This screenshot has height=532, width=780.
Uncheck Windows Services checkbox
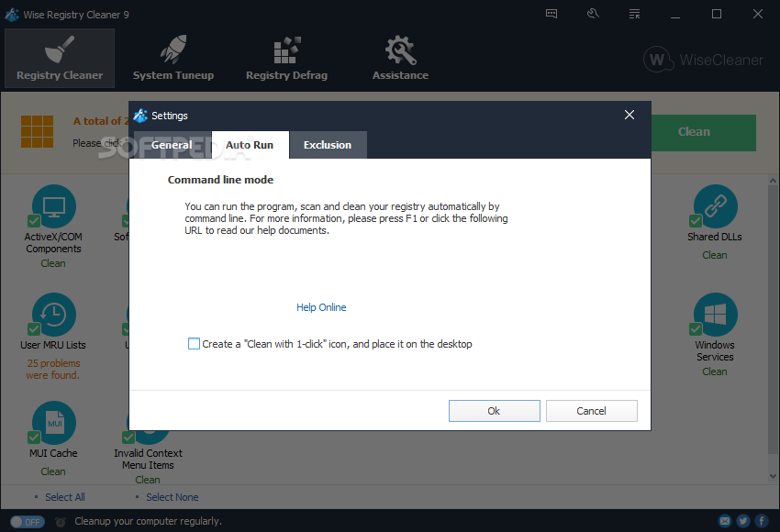pos(696,329)
